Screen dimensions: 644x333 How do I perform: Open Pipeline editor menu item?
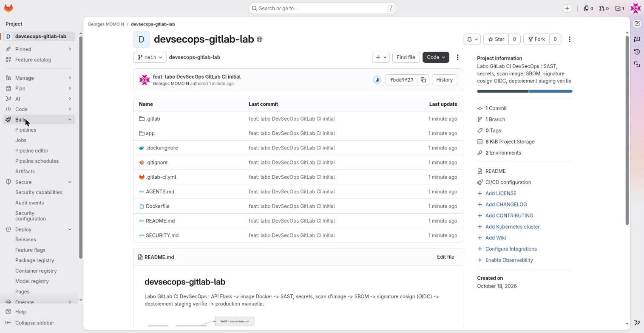pos(32,151)
